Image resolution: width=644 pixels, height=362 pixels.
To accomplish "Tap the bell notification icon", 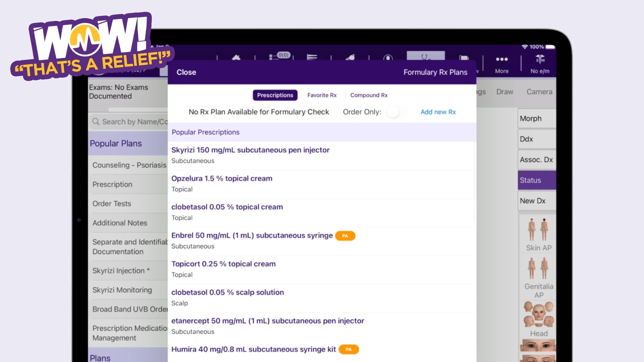I will (350, 58).
